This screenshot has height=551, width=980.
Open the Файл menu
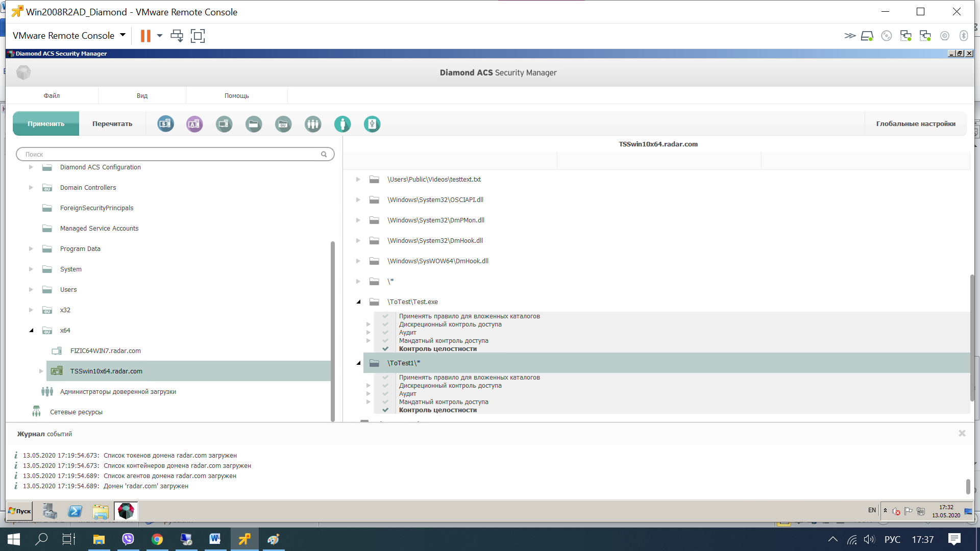click(52, 96)
